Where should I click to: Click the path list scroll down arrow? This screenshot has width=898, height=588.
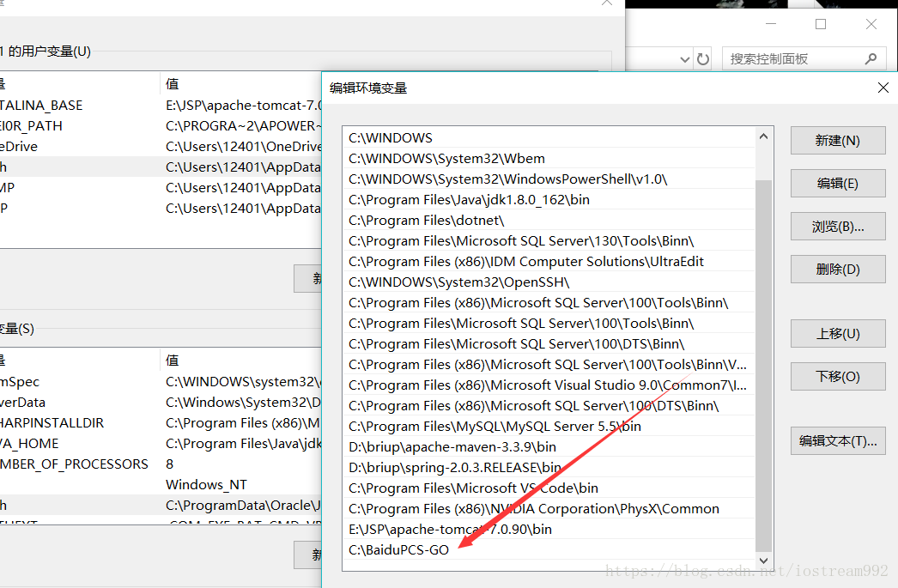coord(763,561)
